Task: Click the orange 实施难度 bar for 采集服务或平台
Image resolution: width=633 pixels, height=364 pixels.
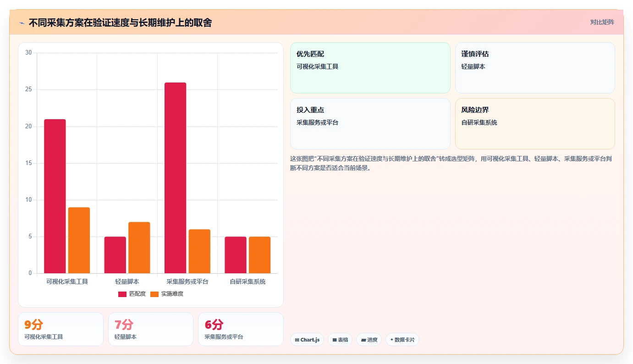Action: (x=199, y=251)
